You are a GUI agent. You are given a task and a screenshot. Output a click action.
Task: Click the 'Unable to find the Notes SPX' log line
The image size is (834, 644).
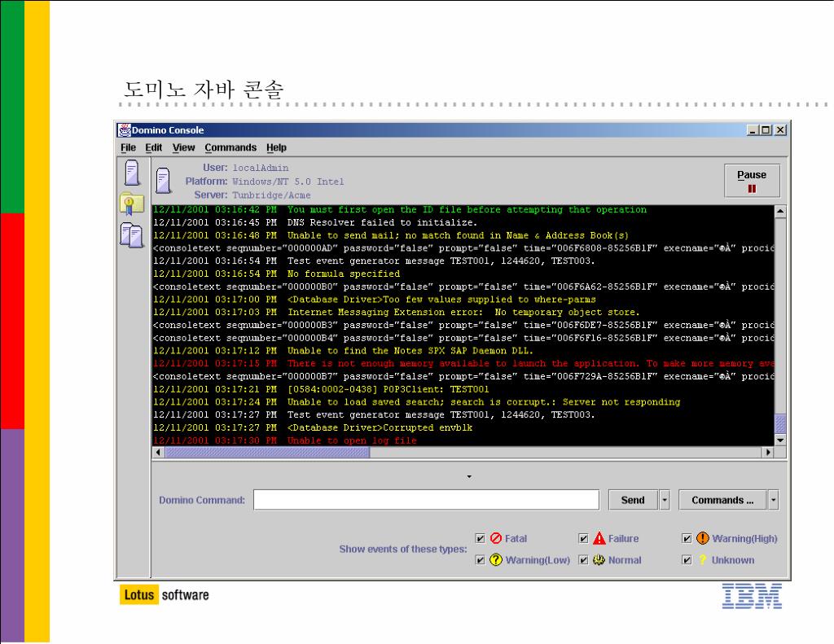click(343, 351)
